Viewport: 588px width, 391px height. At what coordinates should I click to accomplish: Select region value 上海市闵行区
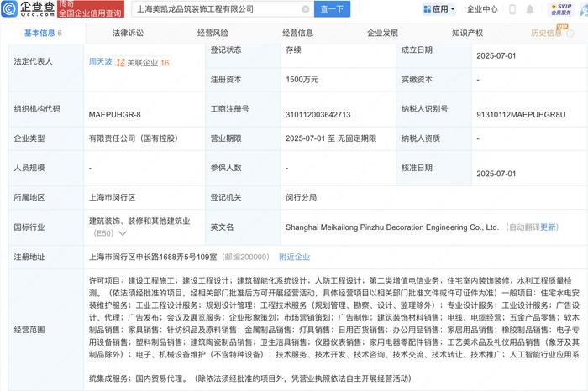[x=112, y=197]
